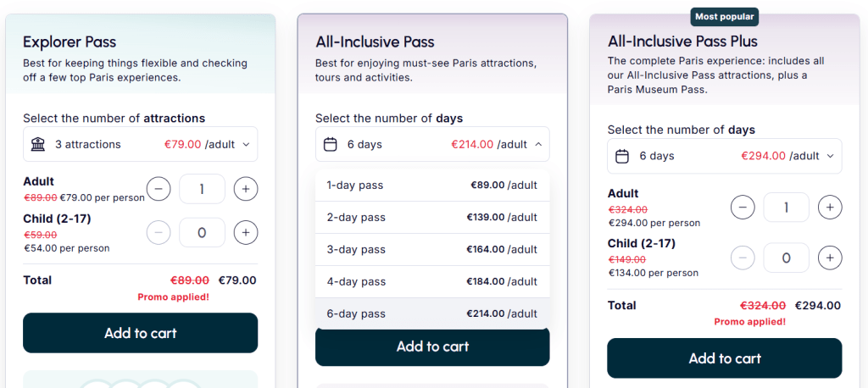Click calendar icon in All-Inclusive Pass selector
Viewport: 868px width, 388px height.
pyautogui.click(x=331, y=144)
